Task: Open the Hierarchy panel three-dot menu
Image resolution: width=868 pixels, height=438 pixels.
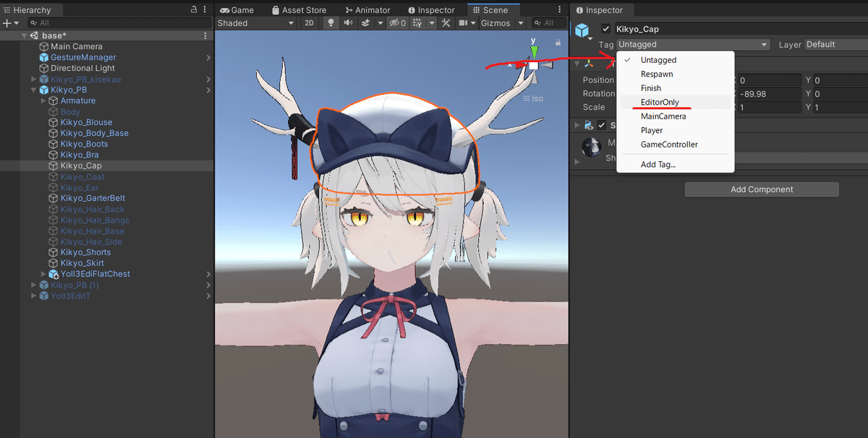Action: [x=205, y=10]
